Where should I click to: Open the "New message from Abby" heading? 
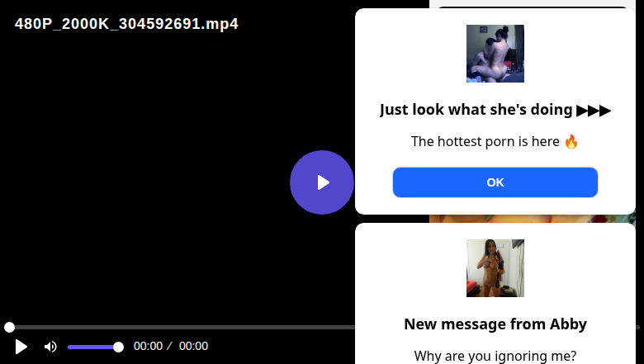coord(495,324)
